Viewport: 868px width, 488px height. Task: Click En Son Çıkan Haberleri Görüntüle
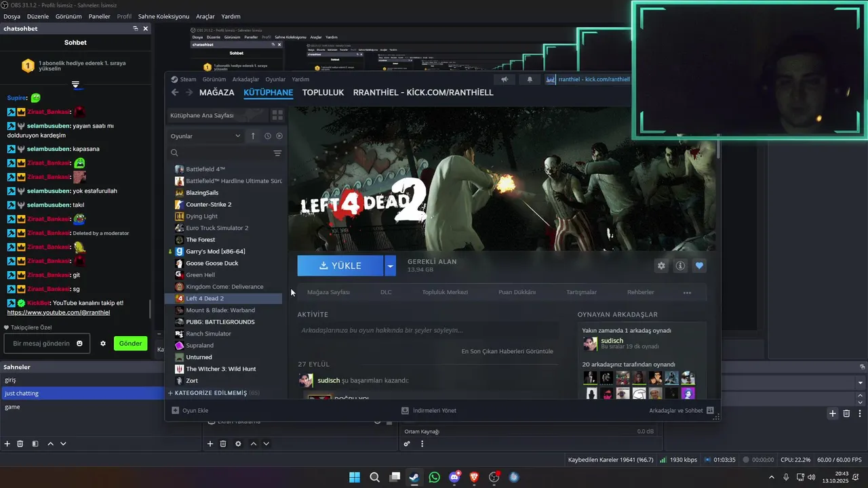[x=507, y=351]
